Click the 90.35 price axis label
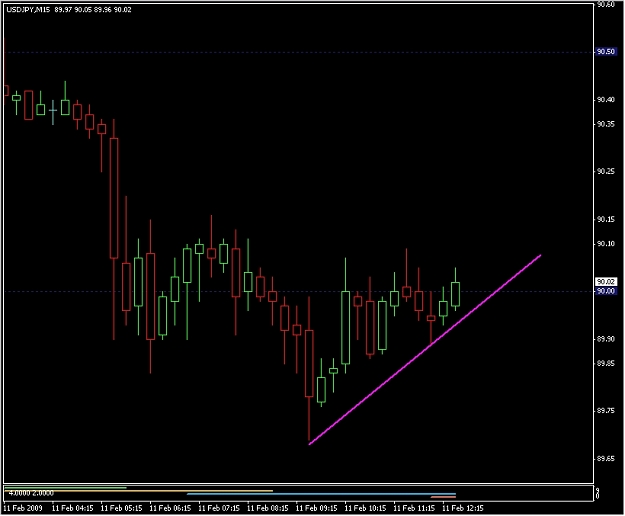Image resolution: width=625 pixels, height=516 pixels. tap(605, 124)
